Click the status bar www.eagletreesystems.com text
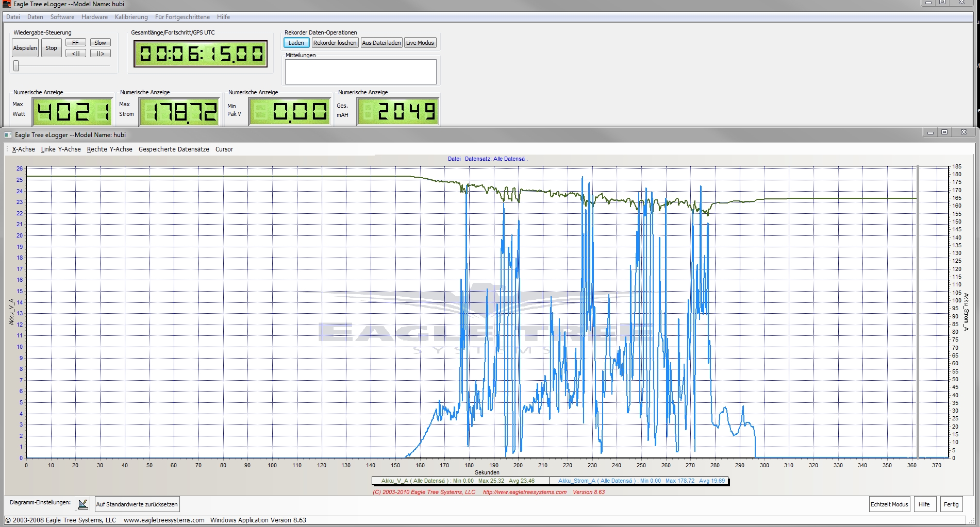The image size is (980, 527). coord(164,520)
